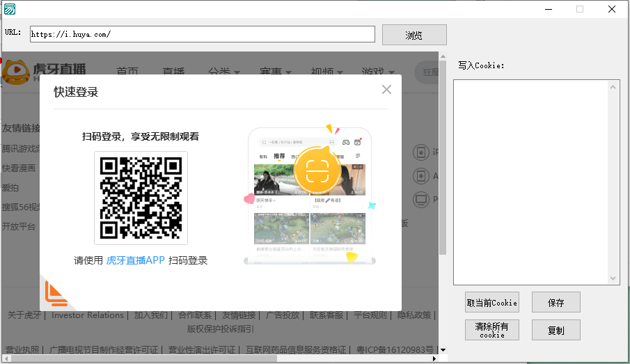Click the 取当前Cookie button
630x364 pixels.
point(492,303)
